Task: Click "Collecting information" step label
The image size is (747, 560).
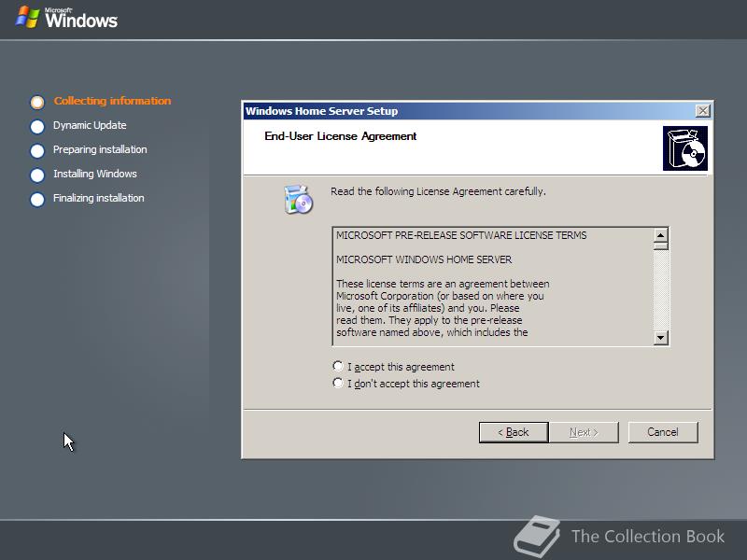Action: 112,101
